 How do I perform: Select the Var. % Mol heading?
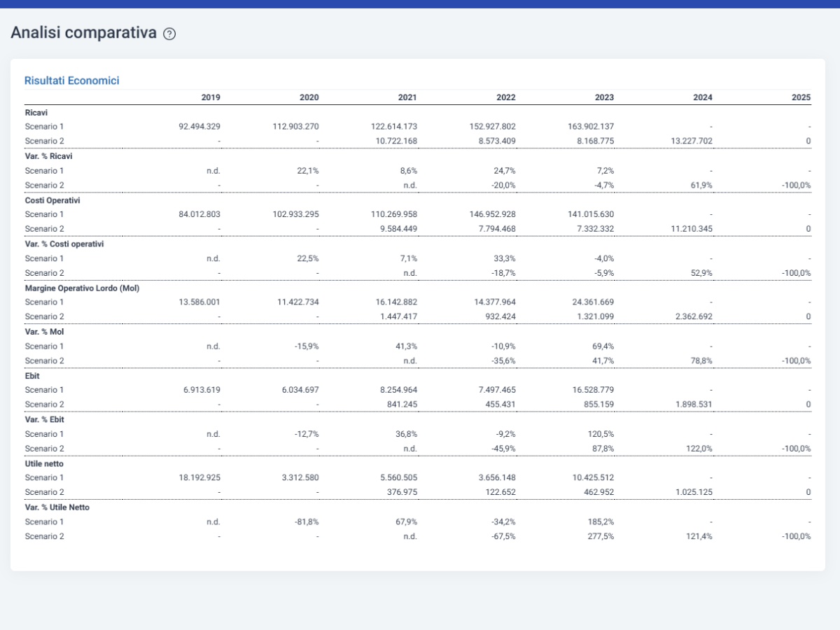click(x=44, y=332)
